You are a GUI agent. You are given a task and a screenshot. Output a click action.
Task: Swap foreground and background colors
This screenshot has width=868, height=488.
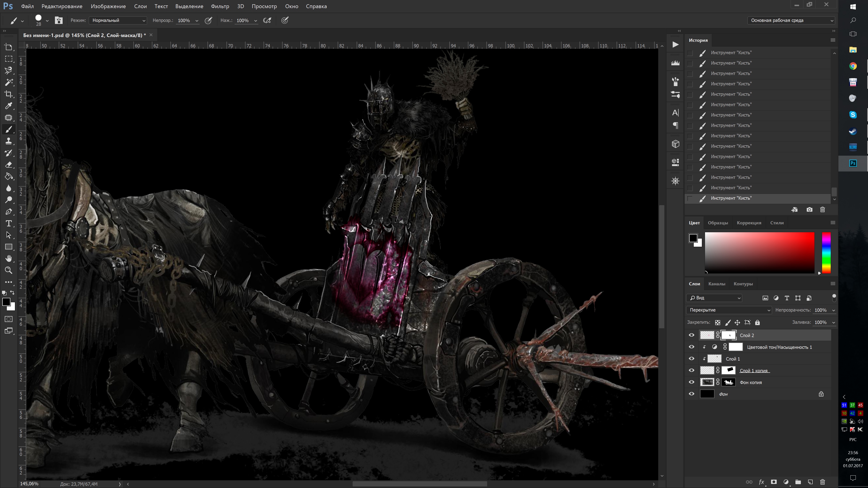point(12,293)
